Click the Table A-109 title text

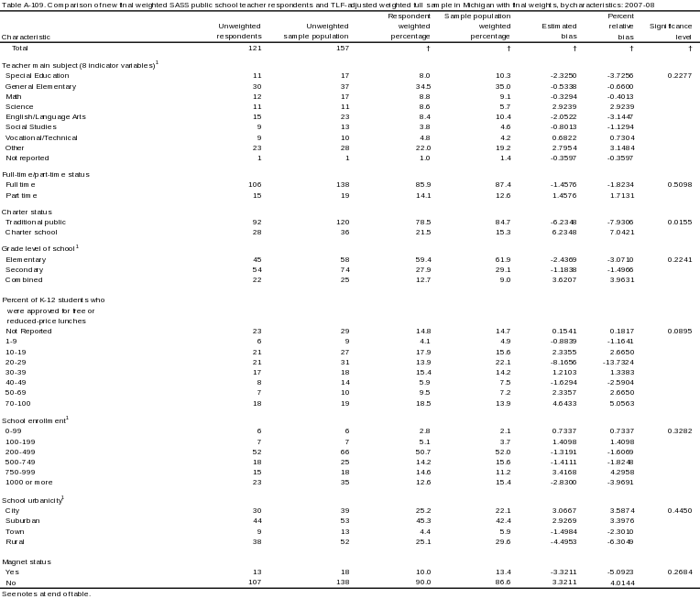coord(328,5)
